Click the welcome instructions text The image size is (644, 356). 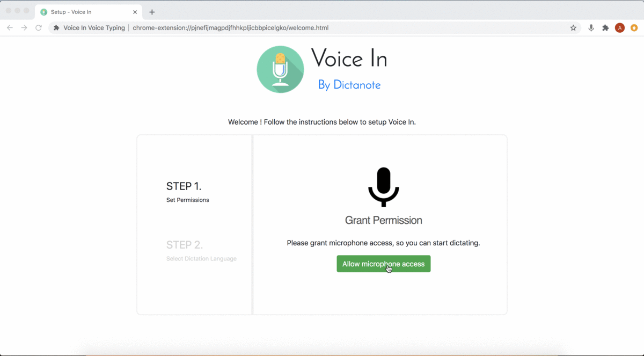pos(322,122)
